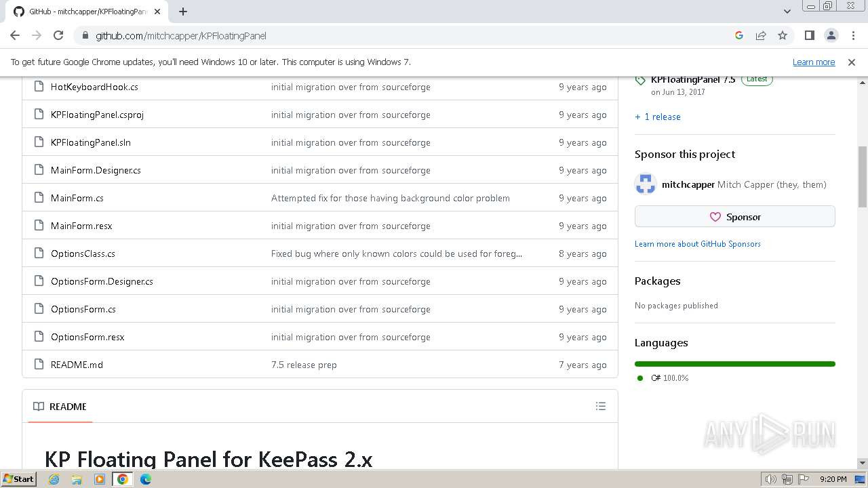Click the Chrome profile avatar icon
The image size is (868, 488).
point(831,35)
